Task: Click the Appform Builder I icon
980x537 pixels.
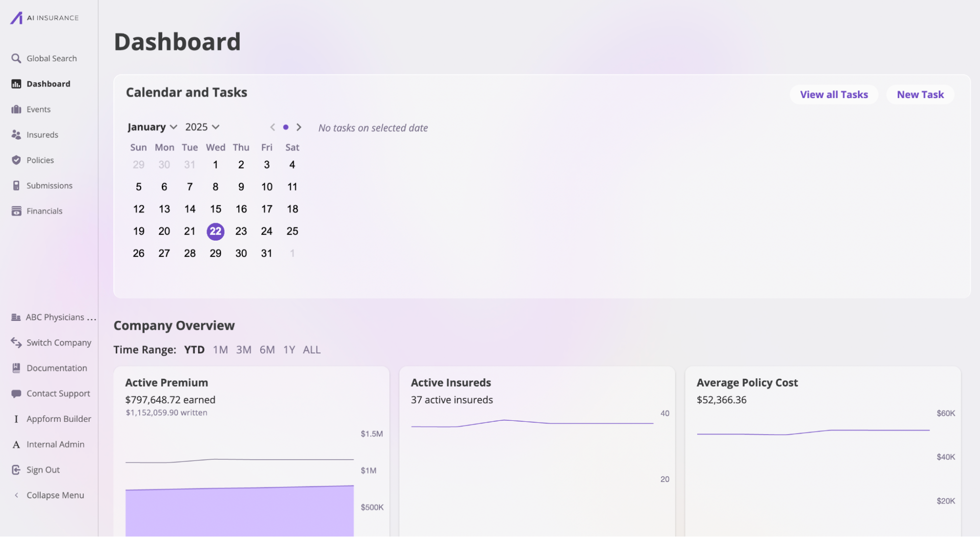Action: tap(16, 419)
